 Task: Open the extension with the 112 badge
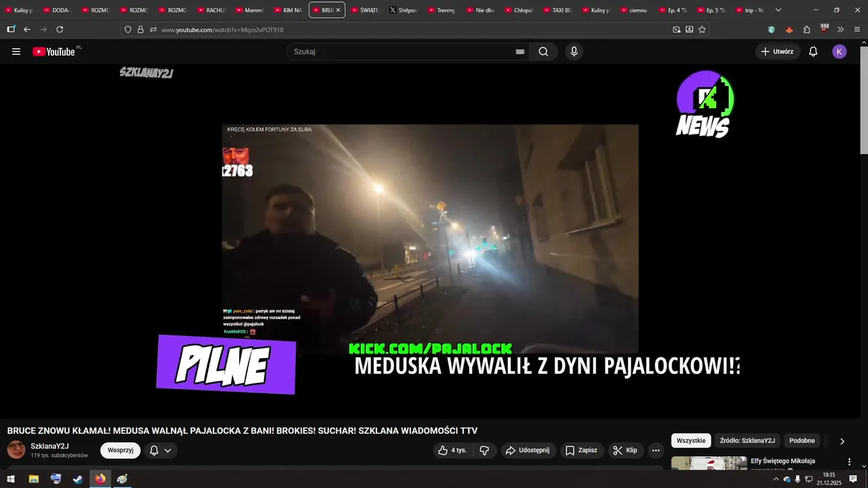pyautogui.click(x=824, y=28)
